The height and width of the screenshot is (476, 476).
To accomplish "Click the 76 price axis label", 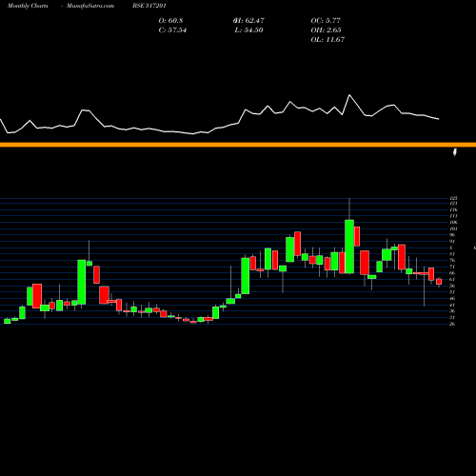I will (x=452, y=261).
